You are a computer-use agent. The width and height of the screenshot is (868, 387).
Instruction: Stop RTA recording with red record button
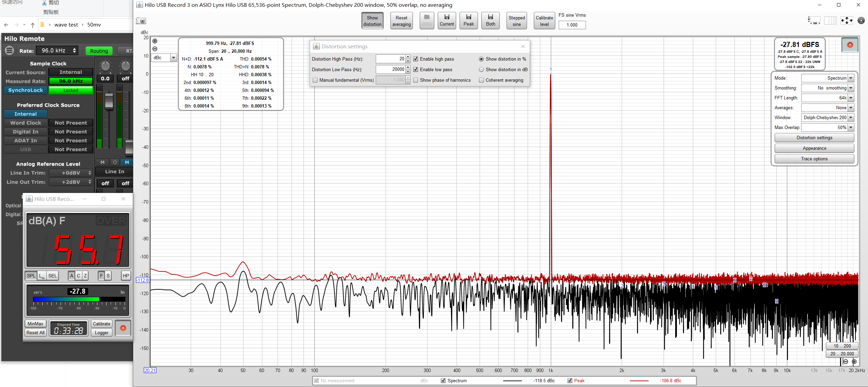coord(850,45)
